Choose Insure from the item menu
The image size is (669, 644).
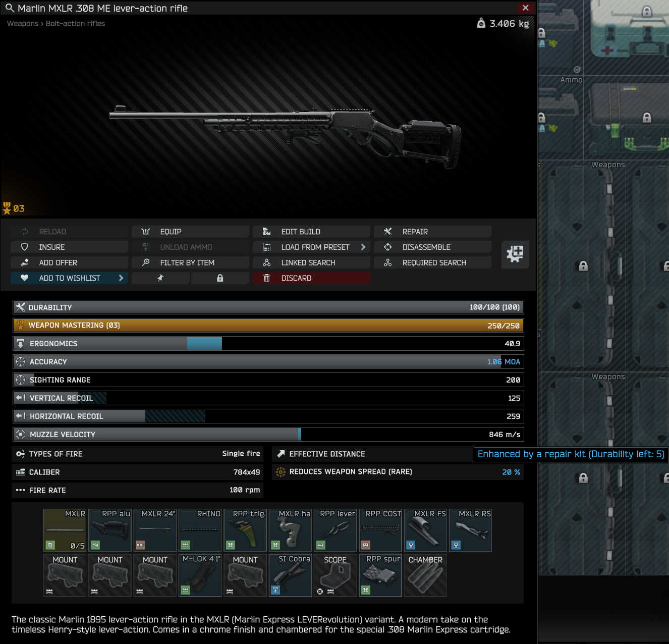point(70,247)
